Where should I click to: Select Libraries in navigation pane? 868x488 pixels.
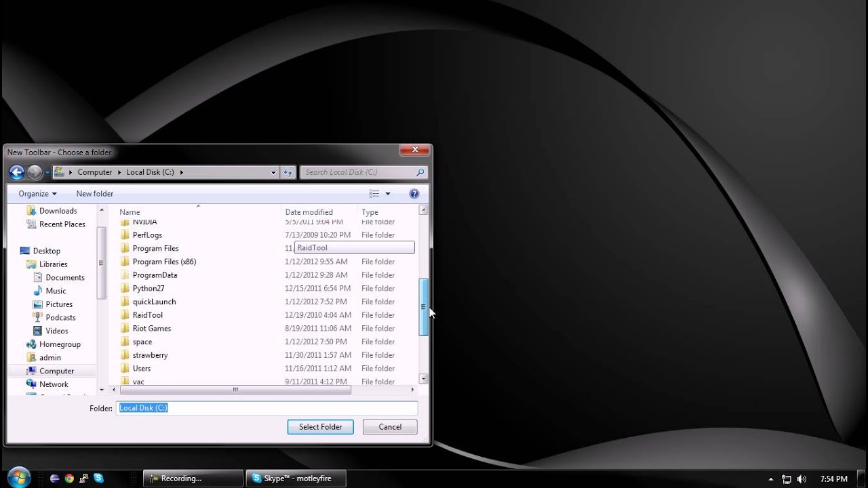[47, 264]
